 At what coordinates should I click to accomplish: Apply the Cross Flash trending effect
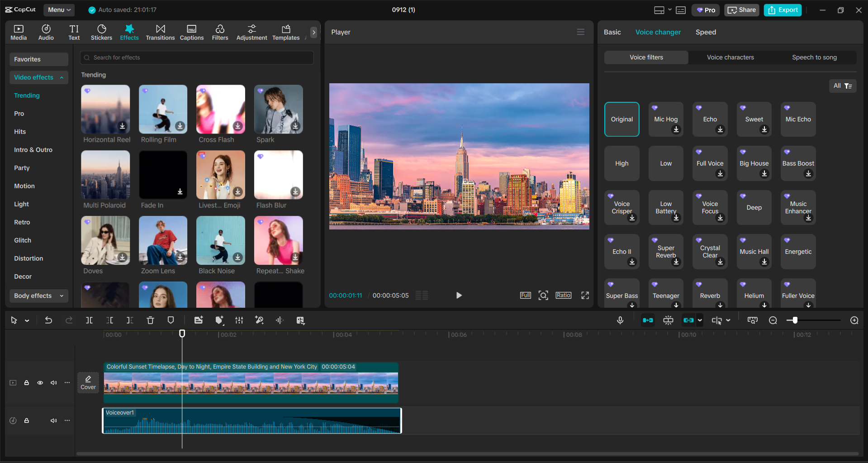(x=220, y=109)
